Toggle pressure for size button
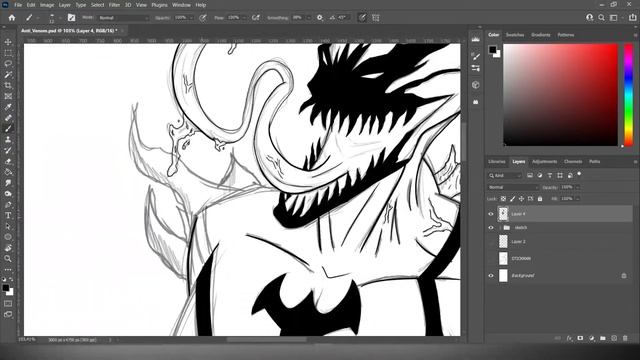 point(362,18)
